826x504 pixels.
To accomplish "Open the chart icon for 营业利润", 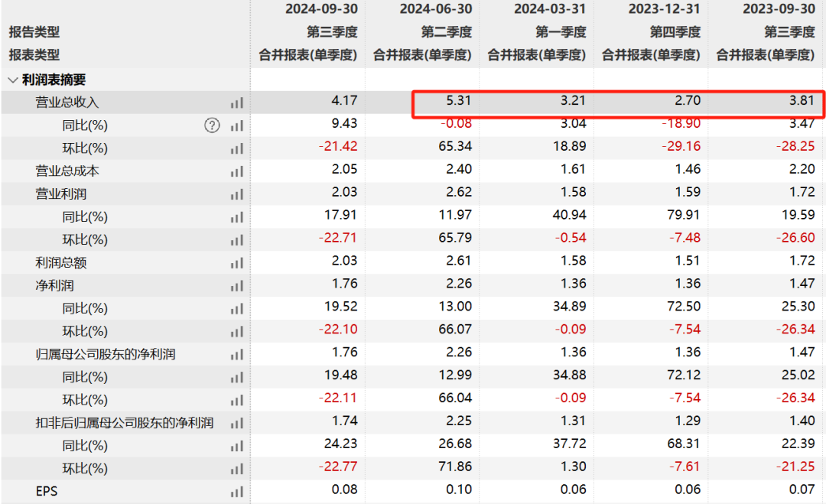I will pos(237,194).
